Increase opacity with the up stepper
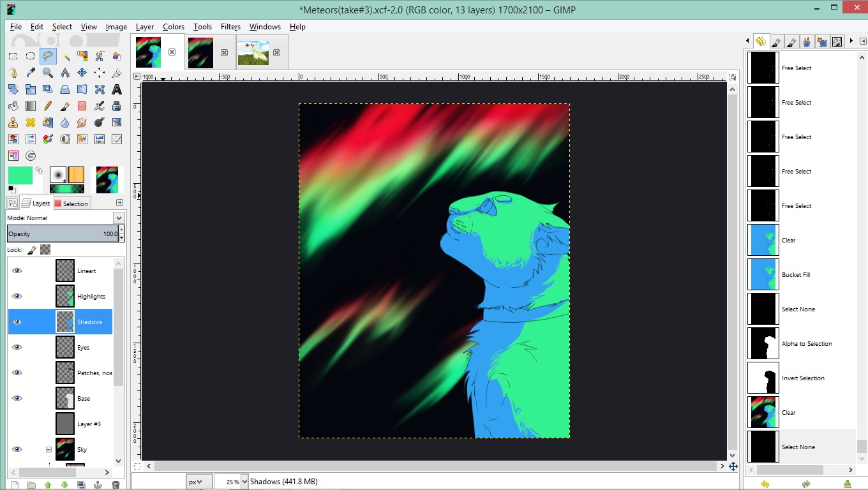This screenshot has height=490, width=868. tap(122, 230)
